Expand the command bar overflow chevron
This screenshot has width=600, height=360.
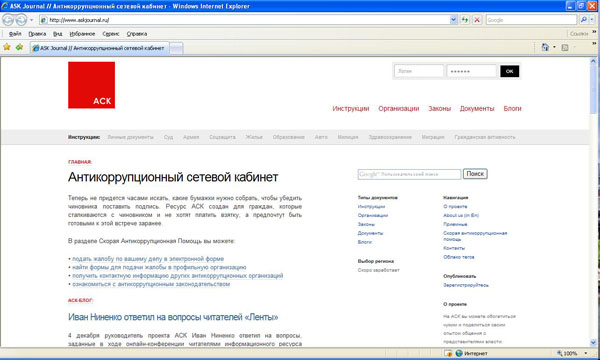594,44
